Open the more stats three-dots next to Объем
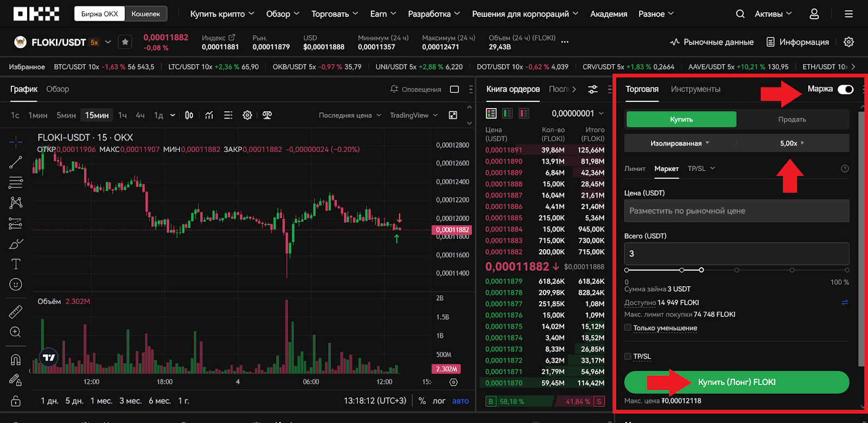 click(x=565, y=42)
